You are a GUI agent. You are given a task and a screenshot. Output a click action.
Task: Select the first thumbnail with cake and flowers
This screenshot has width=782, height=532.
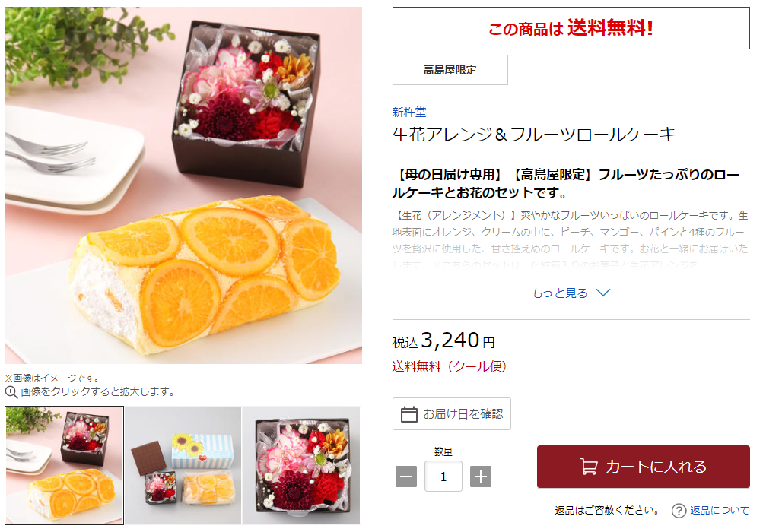(x=65, y=465)
